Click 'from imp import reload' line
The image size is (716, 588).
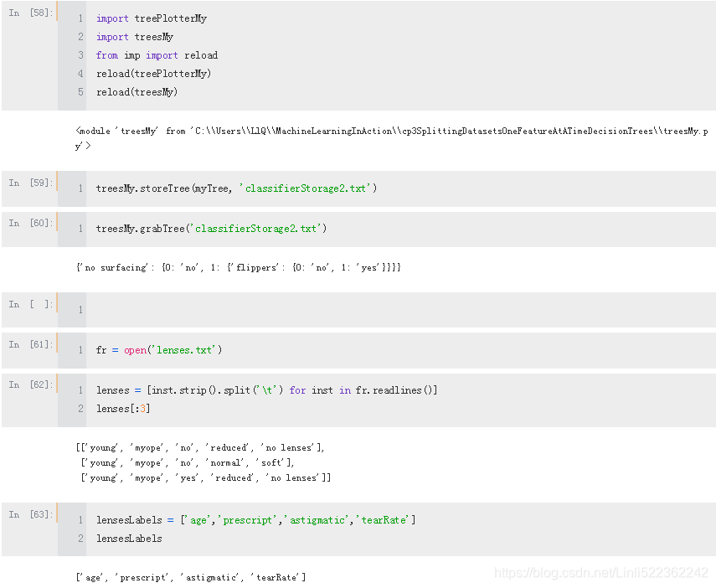(x=157, y=55)
